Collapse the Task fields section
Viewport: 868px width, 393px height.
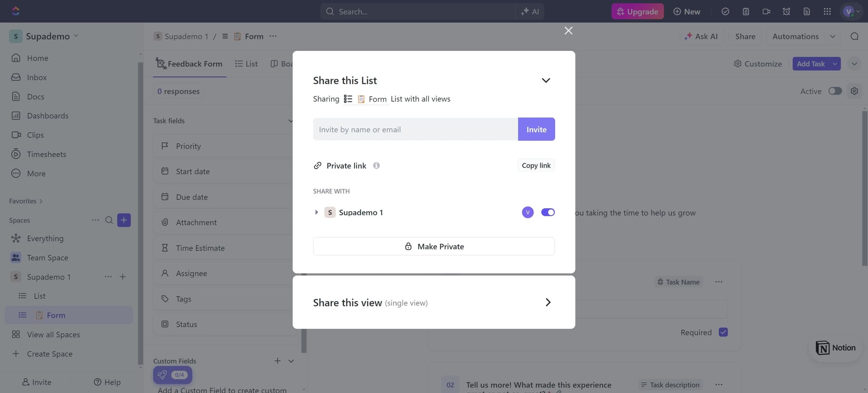290,121
